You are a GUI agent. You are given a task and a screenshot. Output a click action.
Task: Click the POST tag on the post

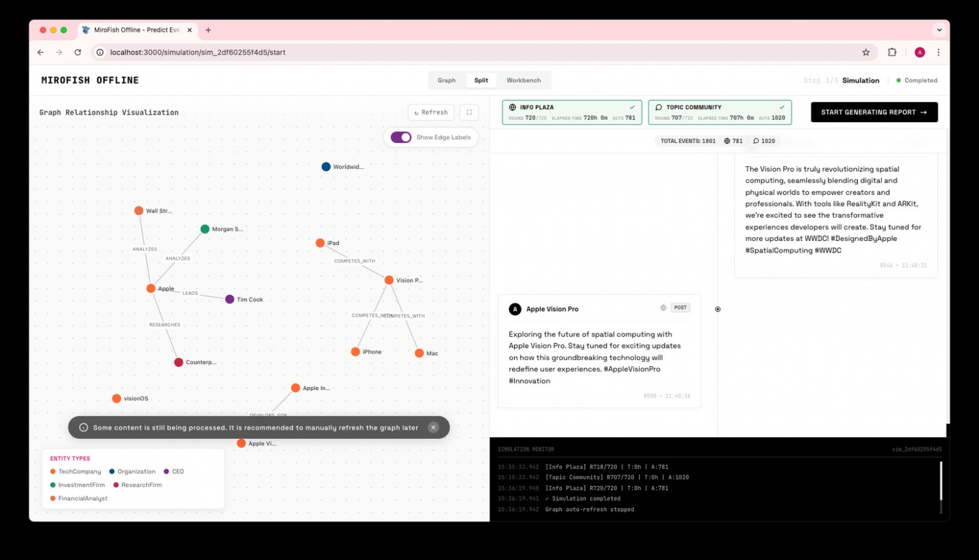click(x=680, y=308)
